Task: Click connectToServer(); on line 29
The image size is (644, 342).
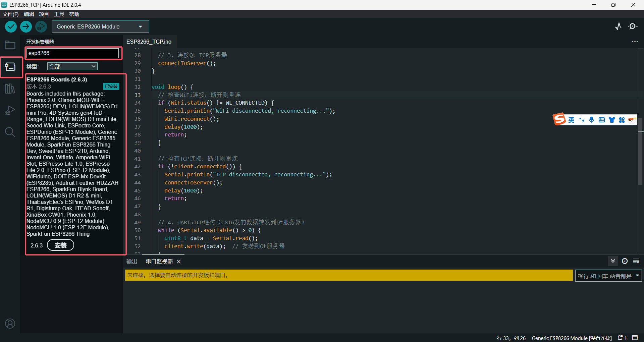Action: [x=187, y=63]
